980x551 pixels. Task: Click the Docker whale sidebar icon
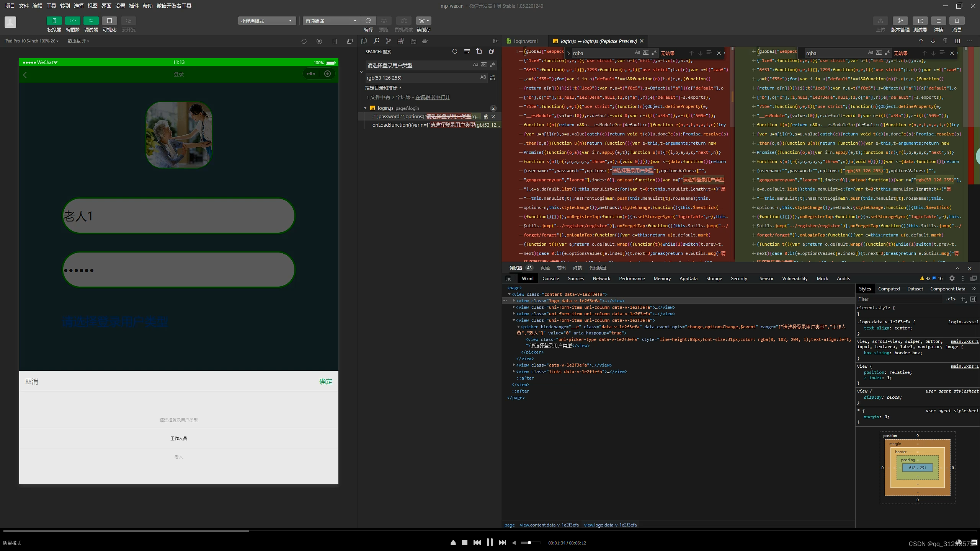pos(425,41)
